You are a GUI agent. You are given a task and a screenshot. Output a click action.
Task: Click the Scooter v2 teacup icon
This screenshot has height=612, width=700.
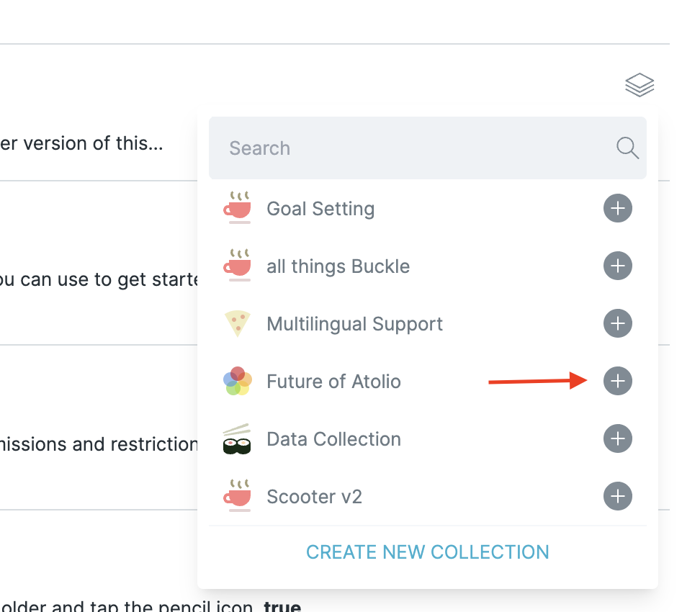pyautogui.click(x=237, y=495)
